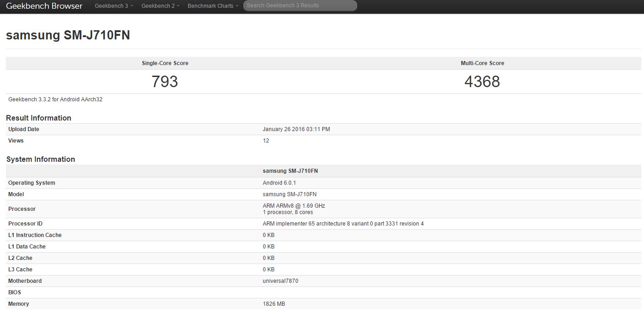Select the multi-core score value 4368
This screenshot has height=314, width=644.
[x=482, y=82]
